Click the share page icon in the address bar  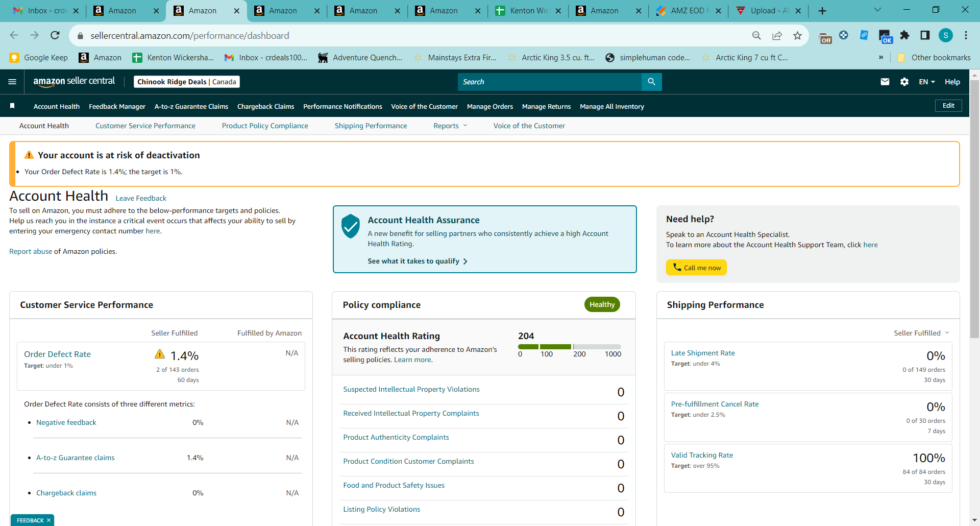777,35
